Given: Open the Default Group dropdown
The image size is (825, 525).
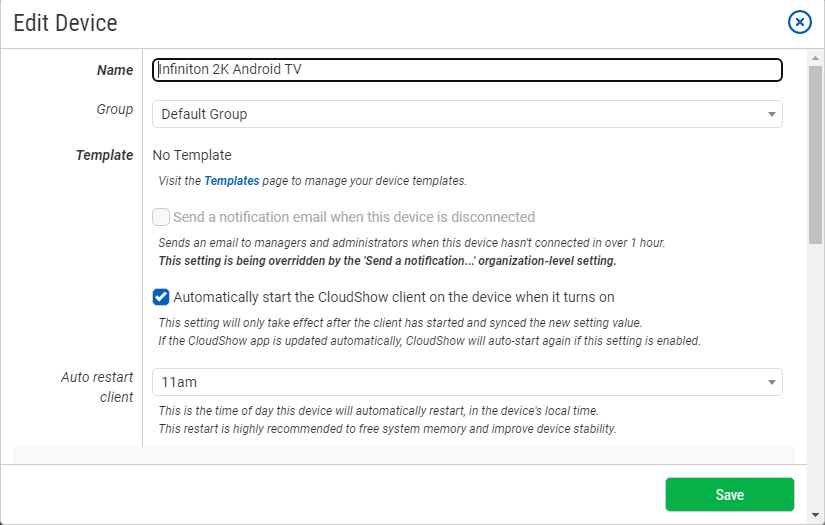Looking at the screenshot, I should pyautogui.click(x=467, y=114).
